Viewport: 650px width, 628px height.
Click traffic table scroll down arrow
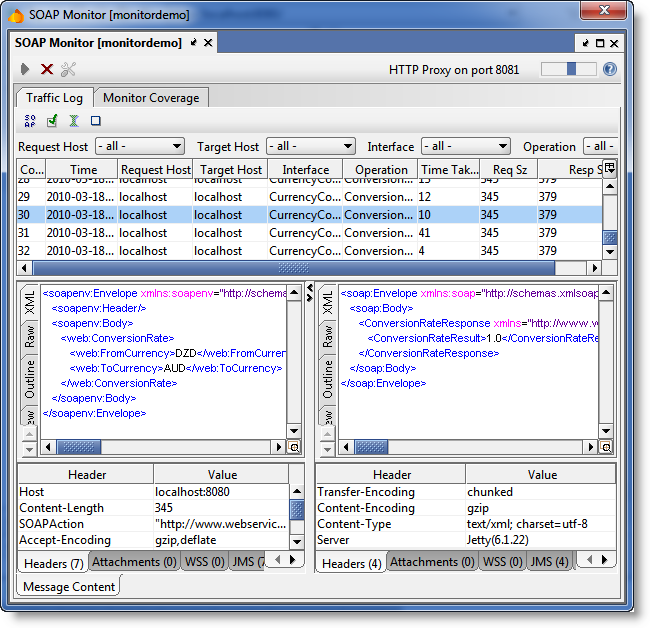610,252
